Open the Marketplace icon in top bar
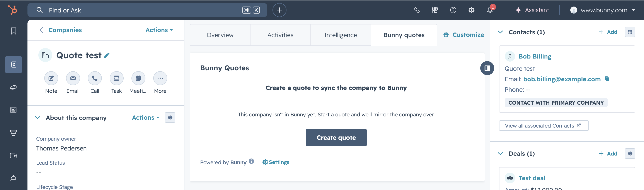Screen dimensions: 644x190 (x=435, y=10)
